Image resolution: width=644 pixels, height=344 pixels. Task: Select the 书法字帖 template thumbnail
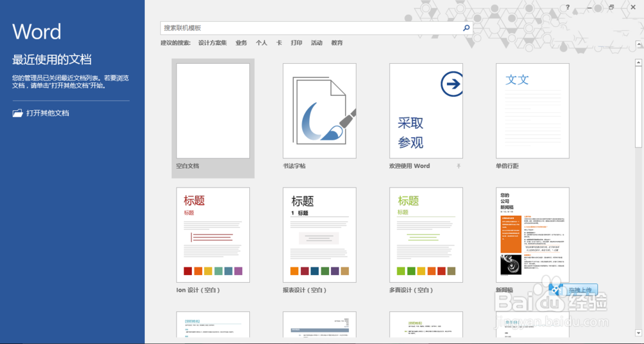[x=319, y=111]
